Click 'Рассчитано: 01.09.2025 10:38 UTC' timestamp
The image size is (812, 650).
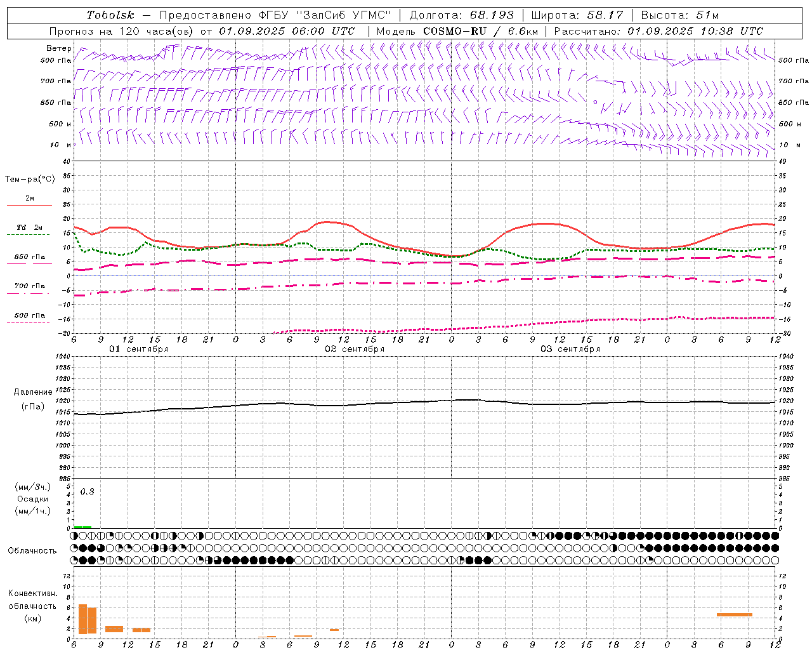pos(658,31)
